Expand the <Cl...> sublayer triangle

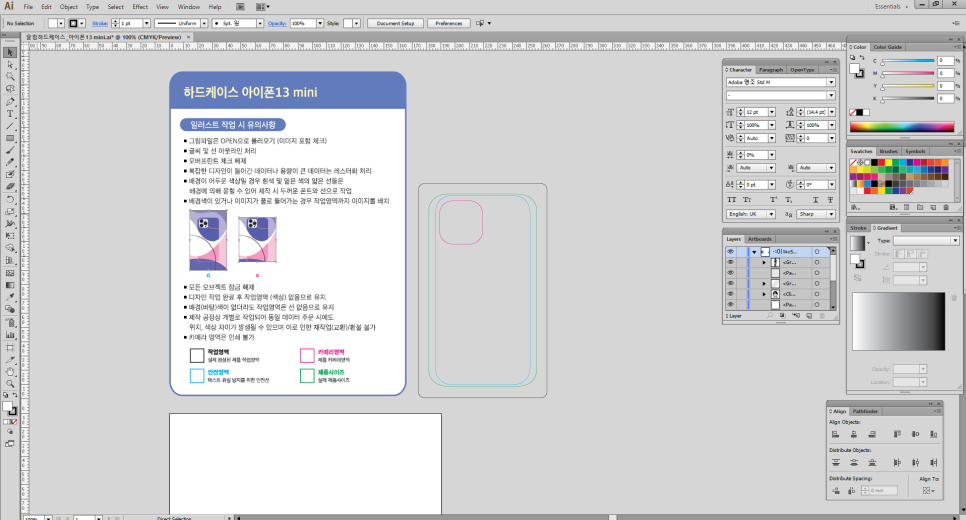(765, 294)
